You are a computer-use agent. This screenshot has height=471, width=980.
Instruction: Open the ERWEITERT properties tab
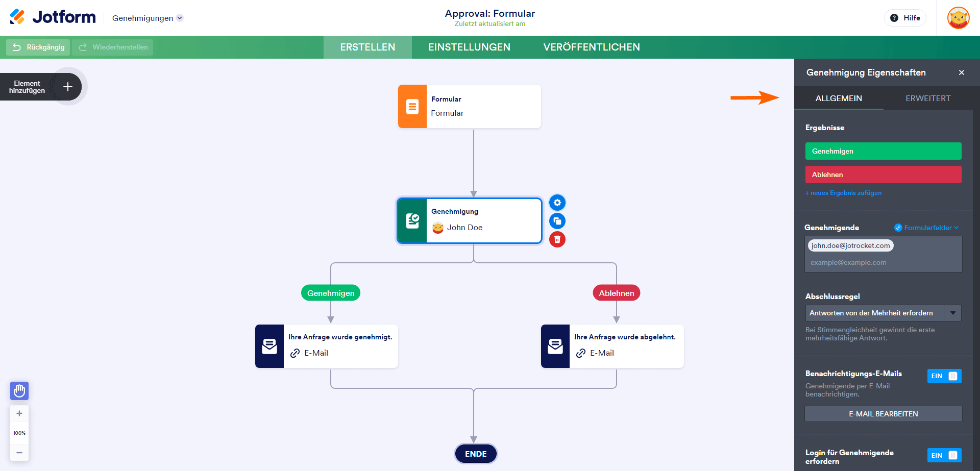pos(927,98)
